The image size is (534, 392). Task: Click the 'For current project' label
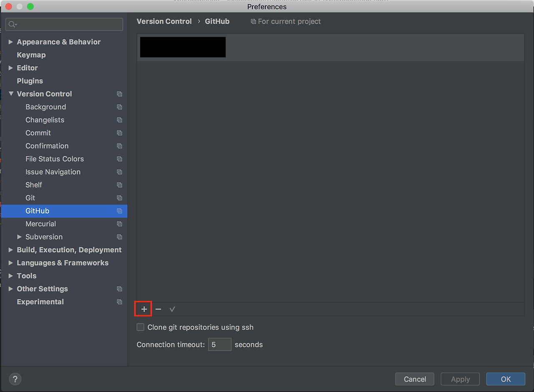pos(289,21)
